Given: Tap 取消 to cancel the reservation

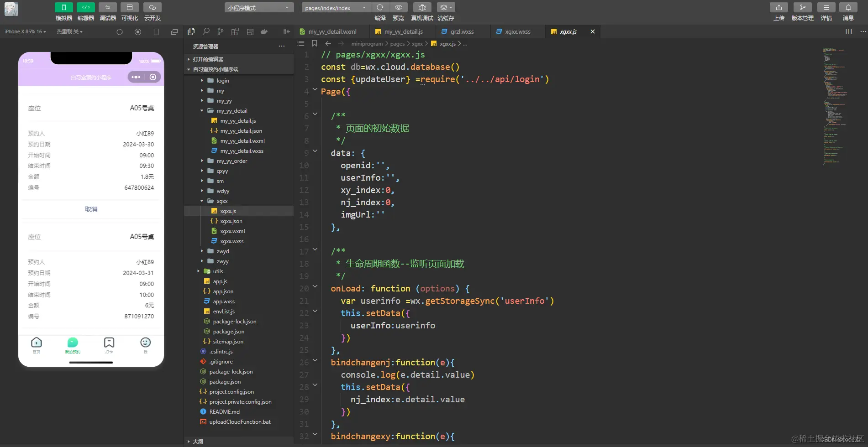Looking at the screenshot, I should click(x=91, y=209).
